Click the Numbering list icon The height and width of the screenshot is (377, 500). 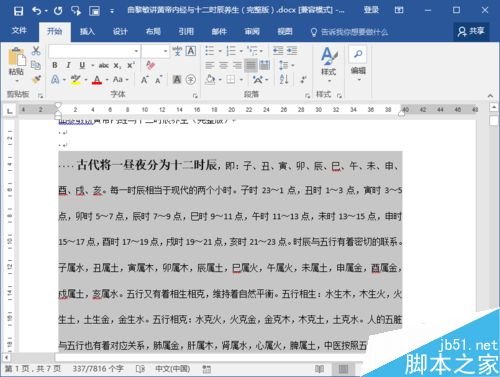click(231, 51)
